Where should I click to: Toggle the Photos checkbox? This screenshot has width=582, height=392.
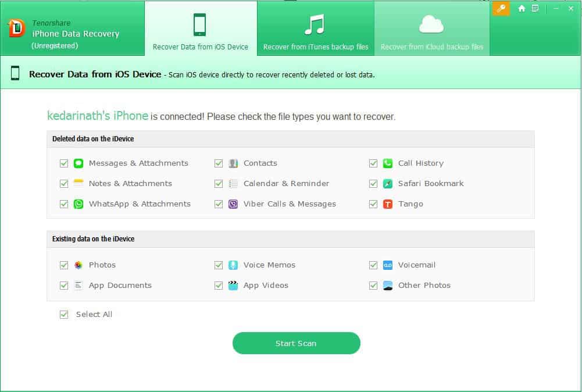pos(64,265)
